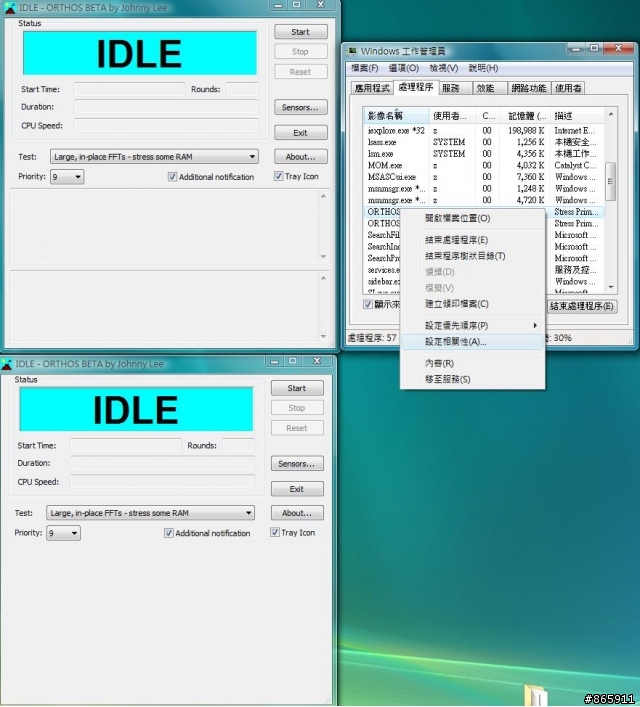This screenshot has height=707, width=640.
Task: Click IDLE status banner in lower ORTHOS window
Action: (x=136, y=409)
